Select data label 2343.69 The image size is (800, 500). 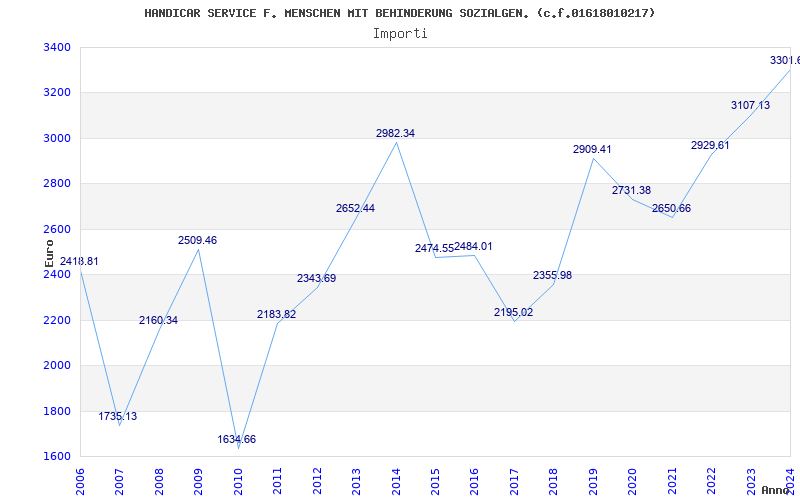click(x=316, y=279)
